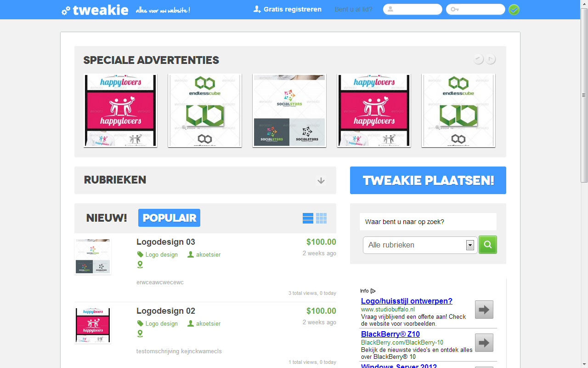
Task: Click the $100.00 price on Logodesign 02
Action: 321,311
